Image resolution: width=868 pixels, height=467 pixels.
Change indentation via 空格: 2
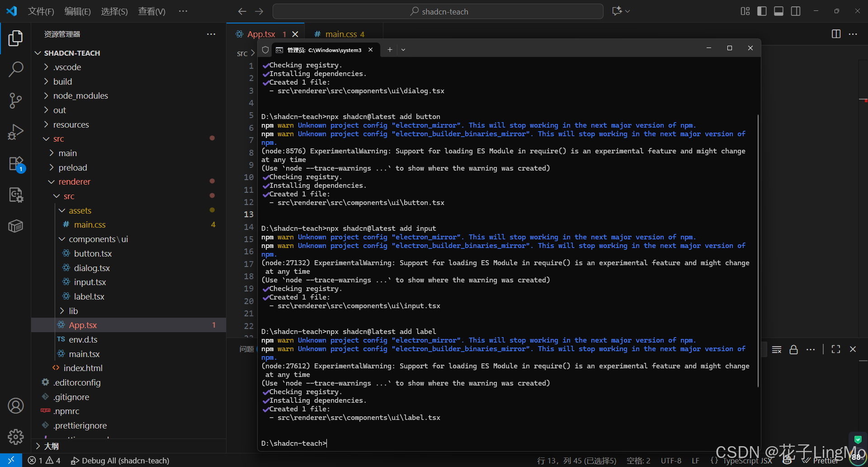[x=638, y=460]
